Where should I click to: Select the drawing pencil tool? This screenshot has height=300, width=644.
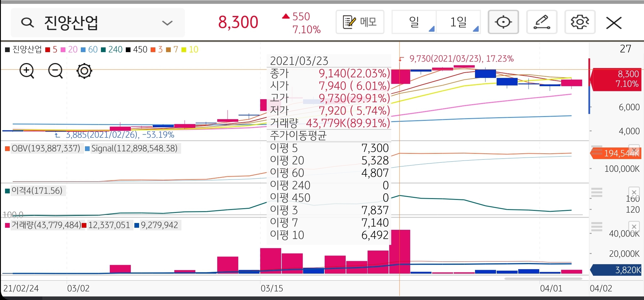click(x=542, y=22)
